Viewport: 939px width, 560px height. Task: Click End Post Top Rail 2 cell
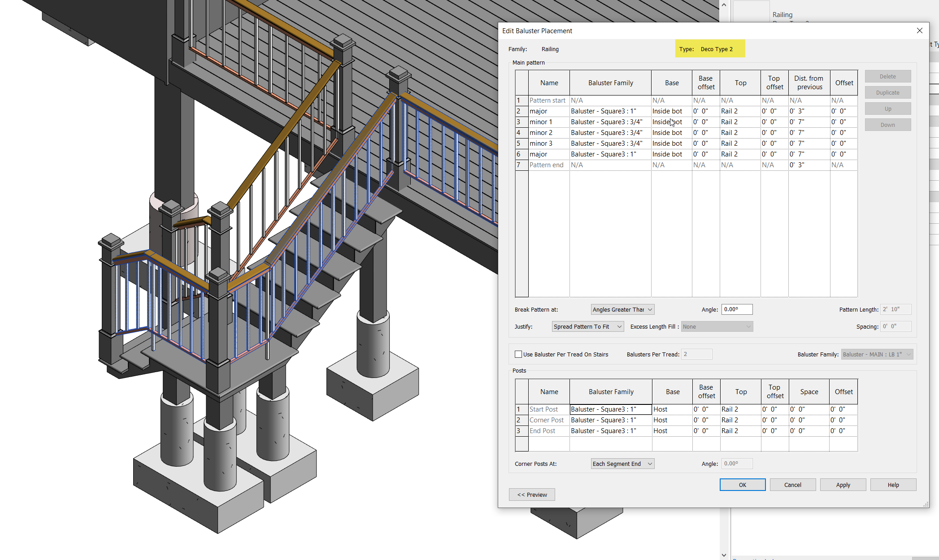coord(740,431)
